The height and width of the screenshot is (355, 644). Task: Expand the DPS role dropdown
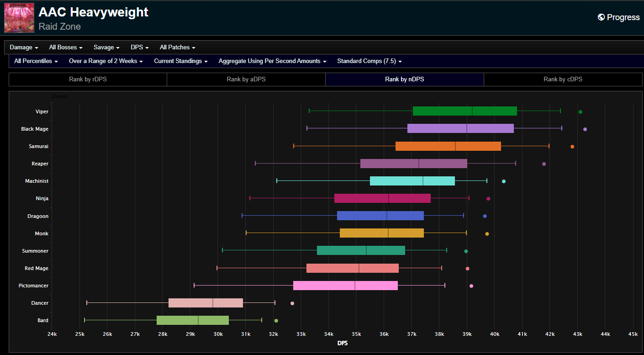tap(139, 48)
